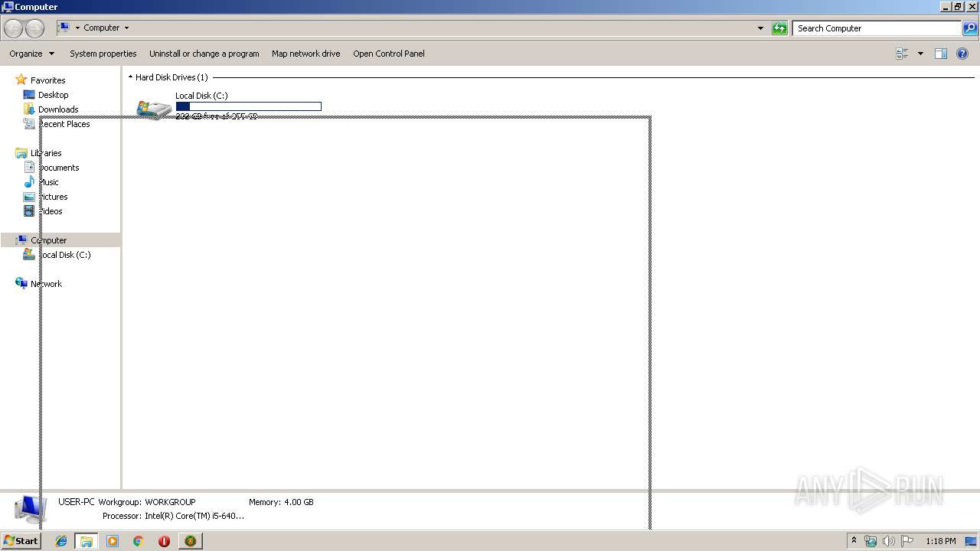This screenshot has height=551, width=980.
Task: Collapse the Hard Disk Drives group
Action: 130,77
